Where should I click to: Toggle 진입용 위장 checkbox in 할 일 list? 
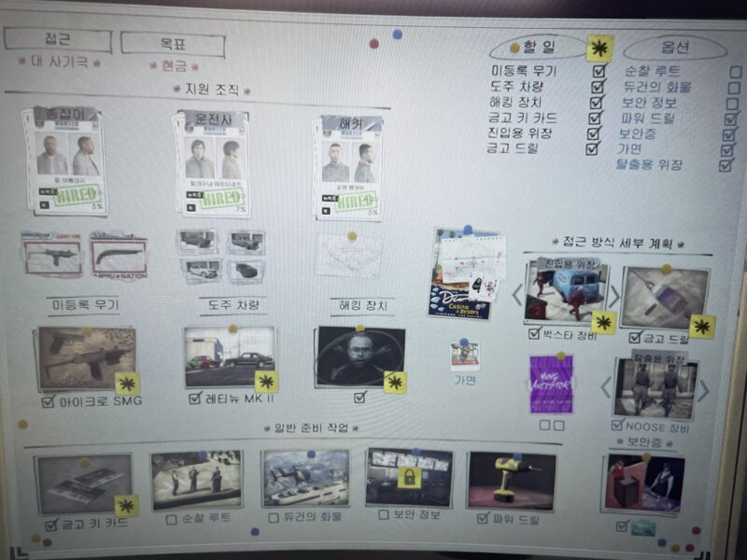[594, 133]
